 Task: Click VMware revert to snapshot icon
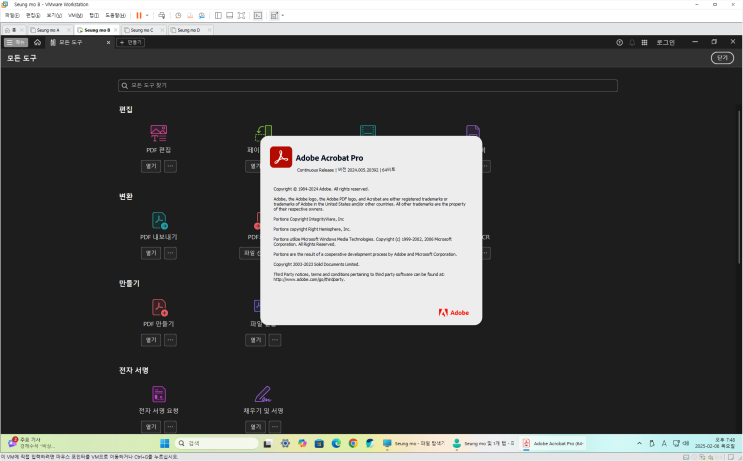point(190,15)
